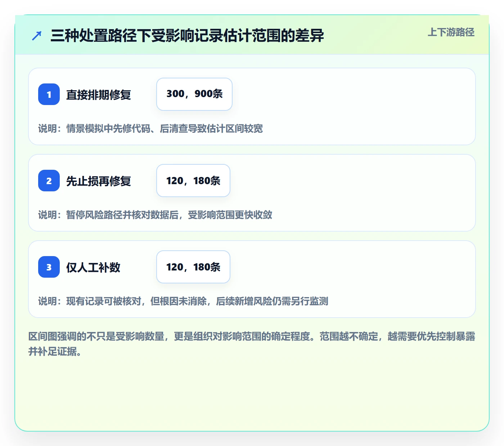Click the note about 先修代码、后清查
The height and width of the screenshot is (446, 504).
tap(150, 128)
